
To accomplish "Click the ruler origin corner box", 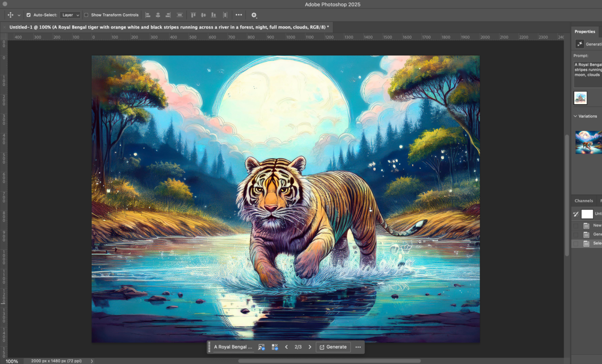I will 4,37.
